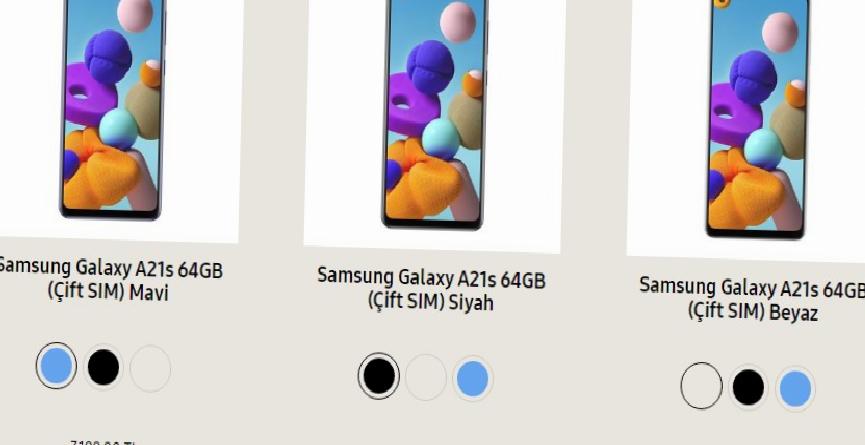Click the (Çift SIM) Beyaz subtitle text
Viewport: 865px width, 445px height.
[x=754, y=312]
